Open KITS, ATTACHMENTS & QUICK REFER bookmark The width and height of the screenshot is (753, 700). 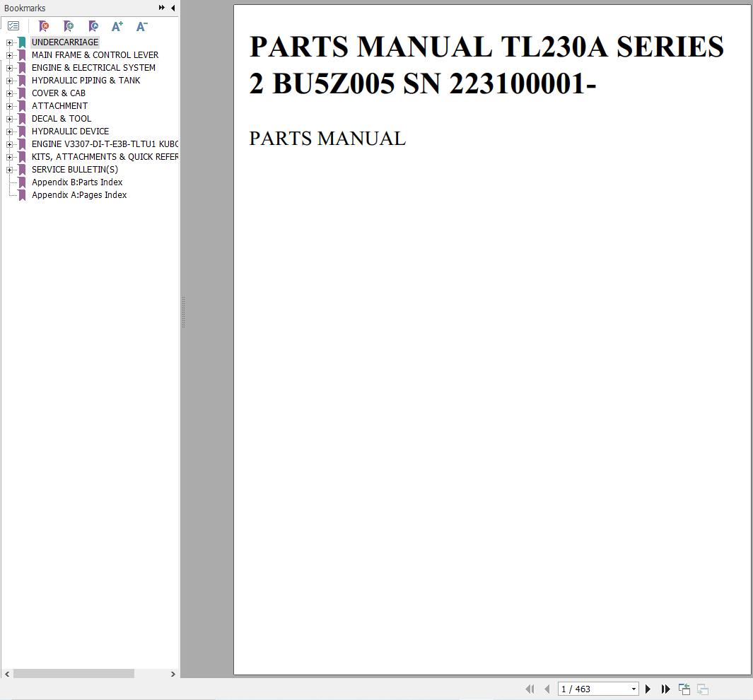(105, 156)
